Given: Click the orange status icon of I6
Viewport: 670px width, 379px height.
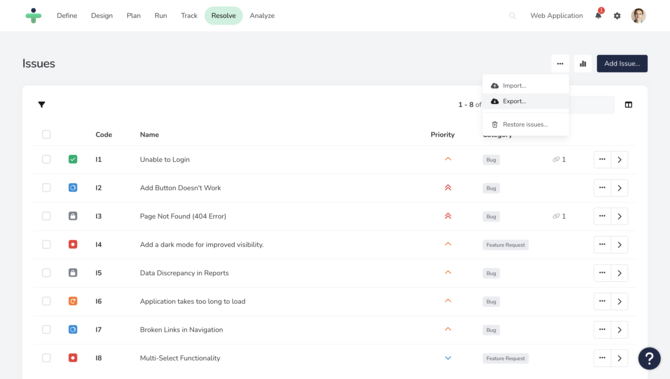Looking at the screenshot, I should pyautogui.click(x=73, y=301).
